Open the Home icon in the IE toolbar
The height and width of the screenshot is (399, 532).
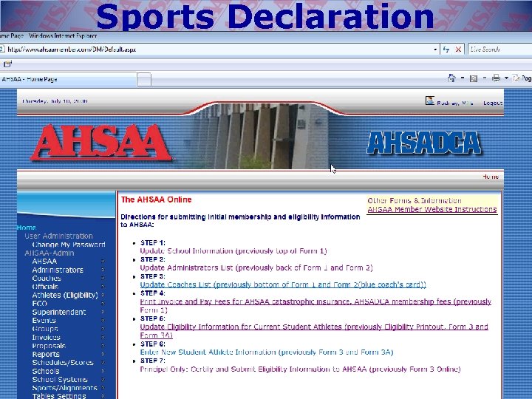451,78
